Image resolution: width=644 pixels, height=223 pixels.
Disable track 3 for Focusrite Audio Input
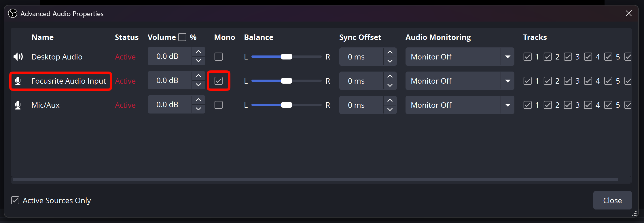568,81
